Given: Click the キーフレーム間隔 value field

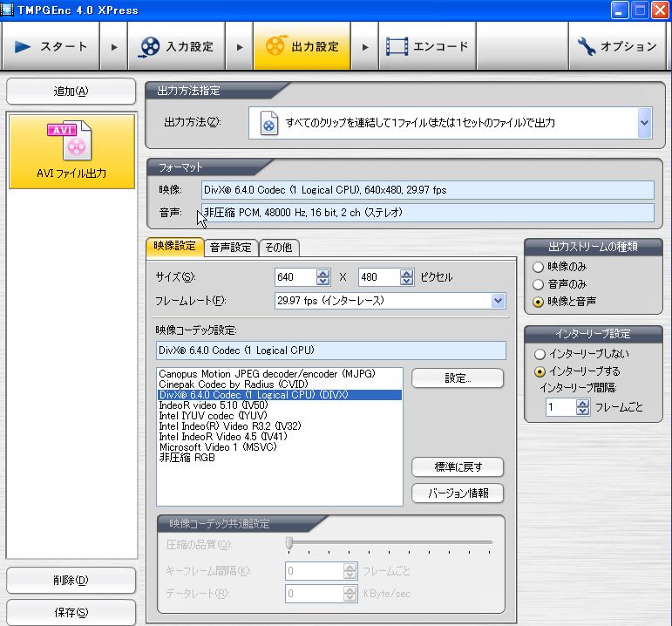Looking at the screenshot, I should pos(315,571).
